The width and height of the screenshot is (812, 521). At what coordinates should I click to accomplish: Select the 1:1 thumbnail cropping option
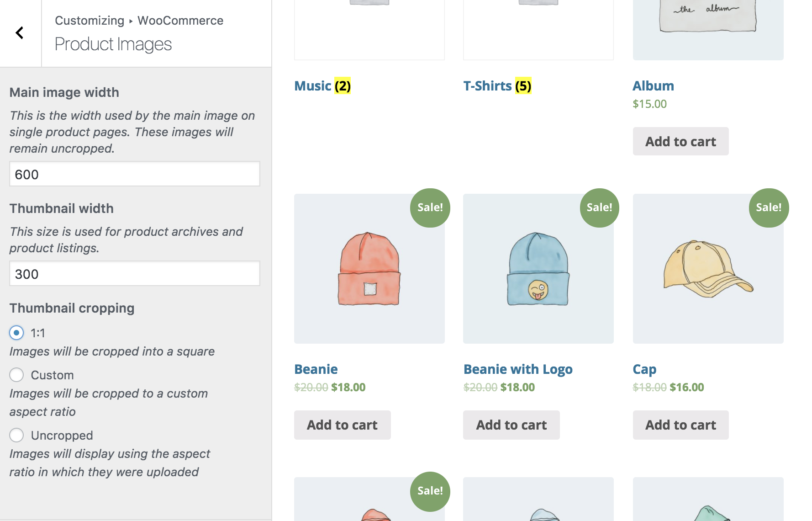pos(16,333)
